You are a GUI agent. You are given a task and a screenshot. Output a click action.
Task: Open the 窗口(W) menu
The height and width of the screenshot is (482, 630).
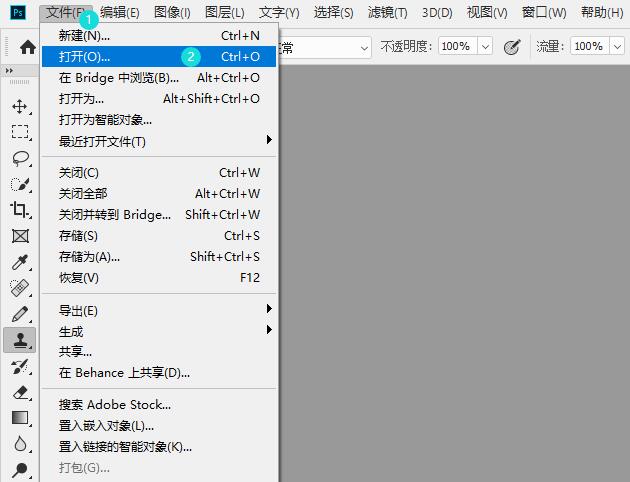(544, 13)
